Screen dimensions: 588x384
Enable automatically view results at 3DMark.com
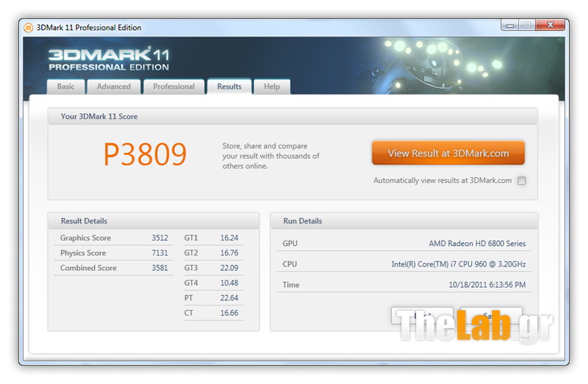tap(521, 181)
